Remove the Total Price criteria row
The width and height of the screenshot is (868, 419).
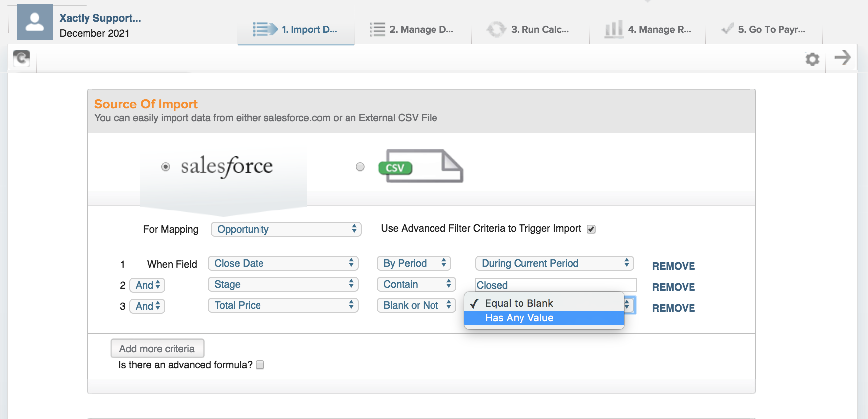point(674,308)
